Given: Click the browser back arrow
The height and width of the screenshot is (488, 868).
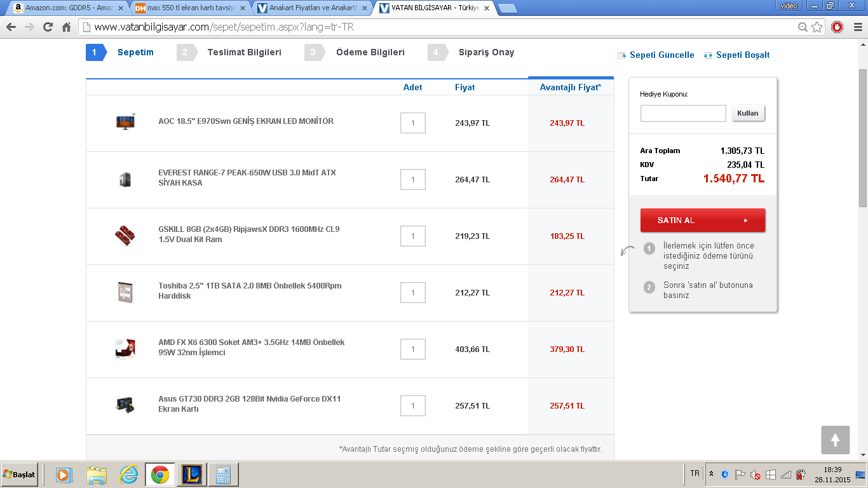Looking at the screenshot, I should (x=11, y=27).
